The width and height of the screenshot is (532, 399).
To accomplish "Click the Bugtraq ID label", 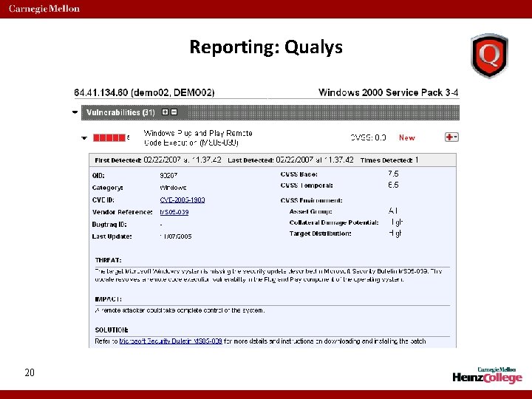I will pos(109,225).
